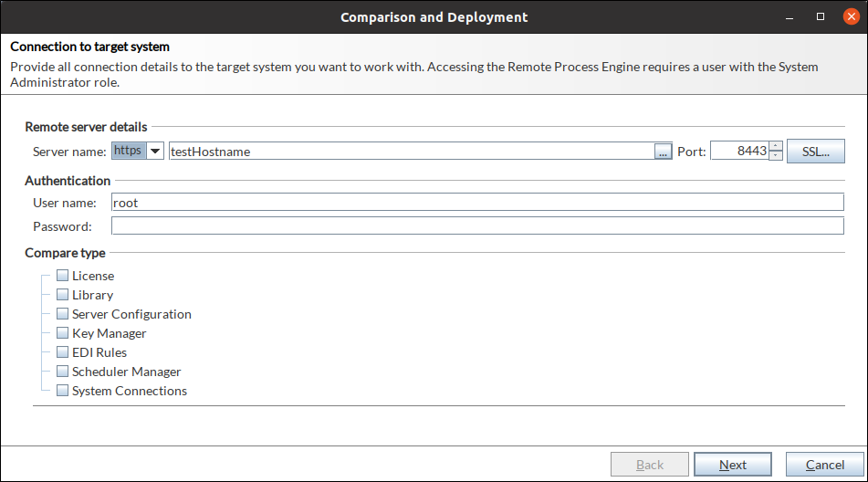
Task: Focus the User name field
Action: 476,203
